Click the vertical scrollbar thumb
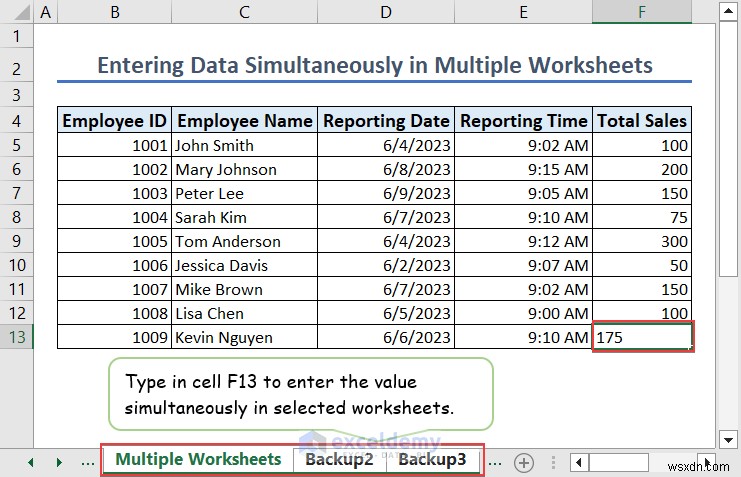The width and height of the screenshot is (741, 477). tap(728, 149)
